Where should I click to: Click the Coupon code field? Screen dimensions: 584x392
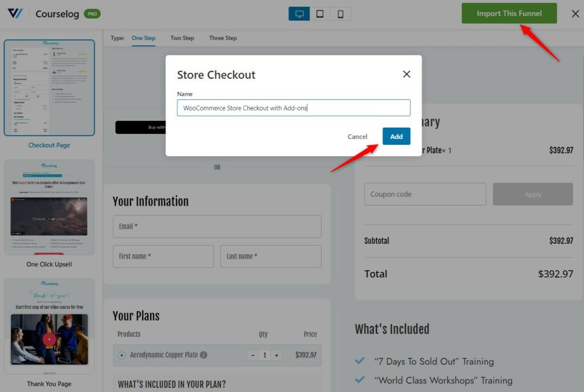click(425, 194)
